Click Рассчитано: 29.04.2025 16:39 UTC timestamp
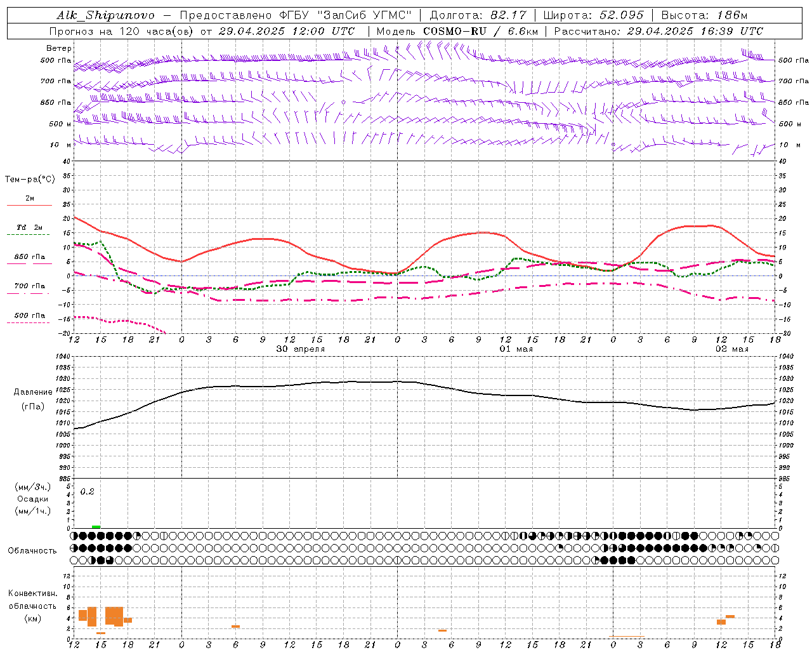 pos(658,31)
